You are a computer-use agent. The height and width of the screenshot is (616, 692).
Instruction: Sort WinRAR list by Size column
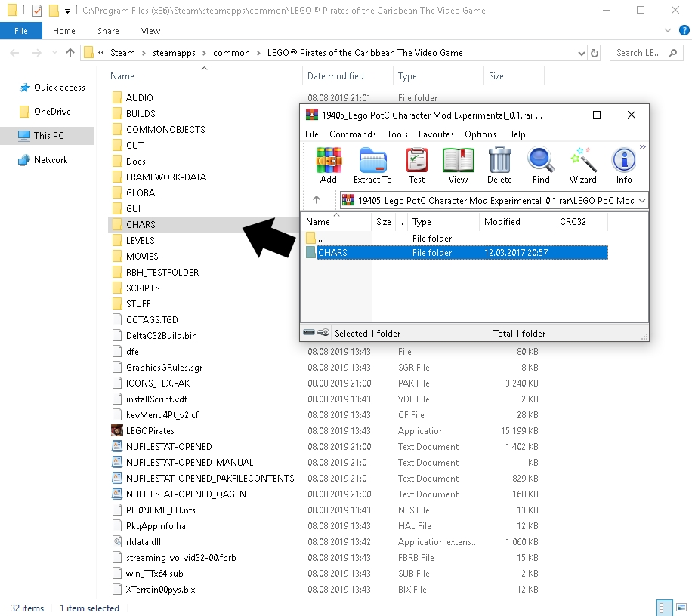coord(384,222)
